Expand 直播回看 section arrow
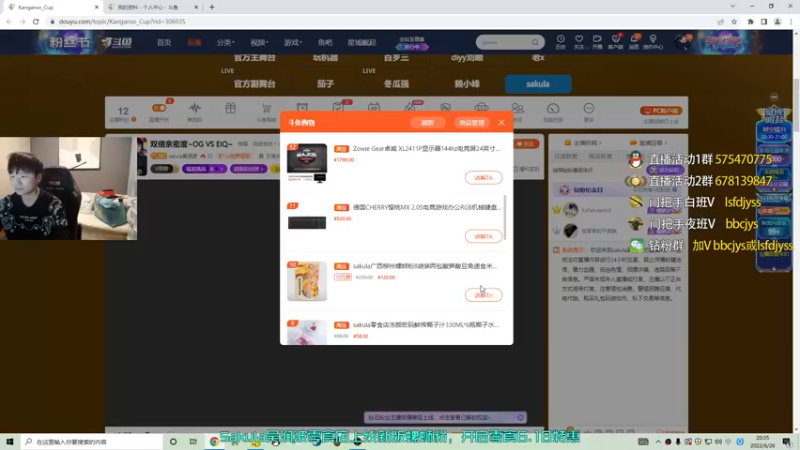This screenshot has width=800, height=450. (665, 143)
